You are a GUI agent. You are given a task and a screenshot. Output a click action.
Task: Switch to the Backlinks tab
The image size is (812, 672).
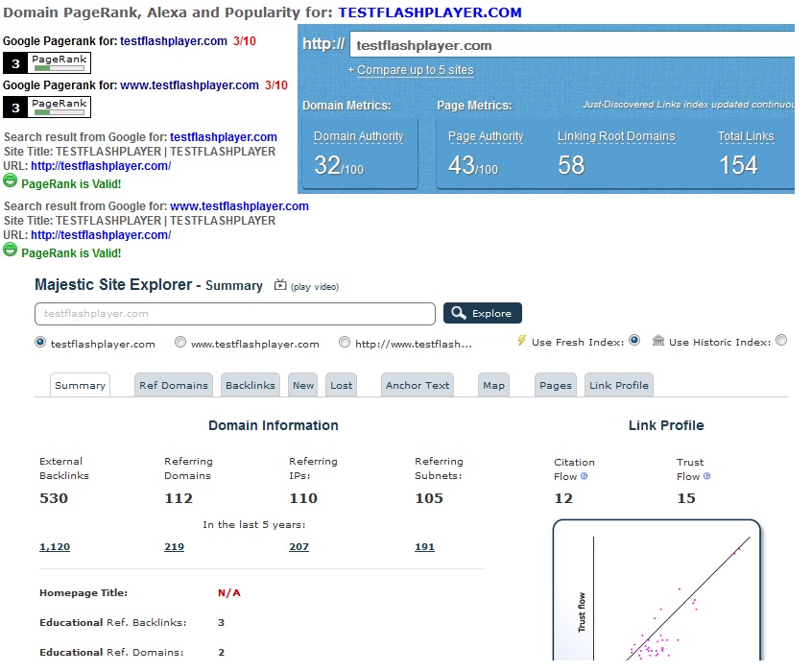pos(251,385)
